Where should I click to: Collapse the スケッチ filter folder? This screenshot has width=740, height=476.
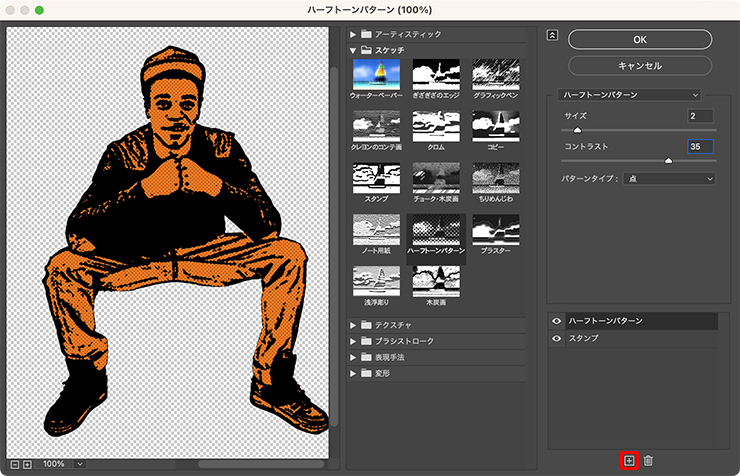[353, 49]
